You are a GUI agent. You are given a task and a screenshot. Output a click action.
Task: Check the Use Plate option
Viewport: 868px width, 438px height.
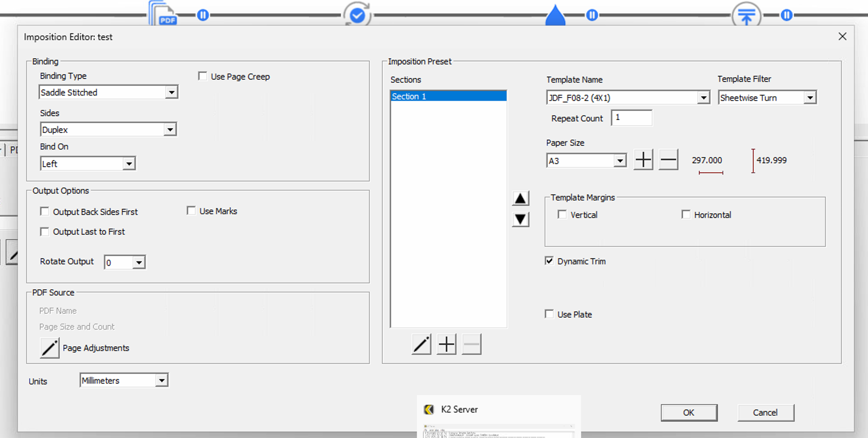549,314
